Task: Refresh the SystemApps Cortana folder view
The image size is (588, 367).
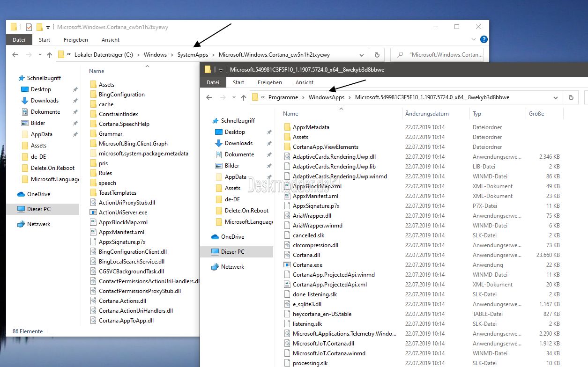Action: [x=377, y=55]
